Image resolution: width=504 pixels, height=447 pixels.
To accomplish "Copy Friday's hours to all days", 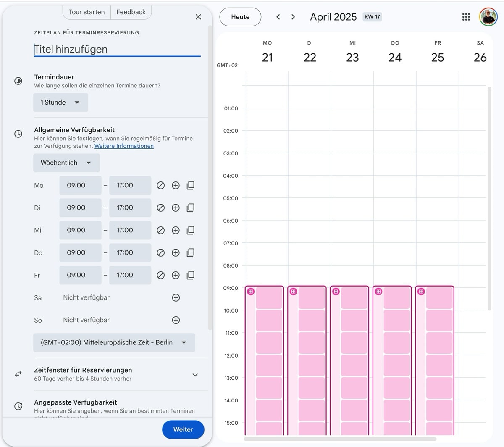I will [190, 275].
